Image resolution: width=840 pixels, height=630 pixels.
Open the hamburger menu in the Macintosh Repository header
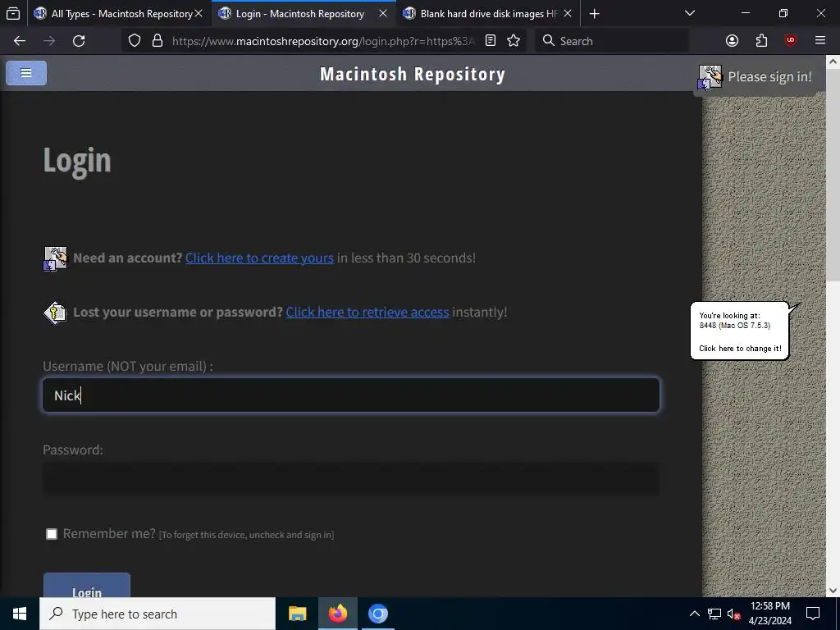[x=26, y=73]
